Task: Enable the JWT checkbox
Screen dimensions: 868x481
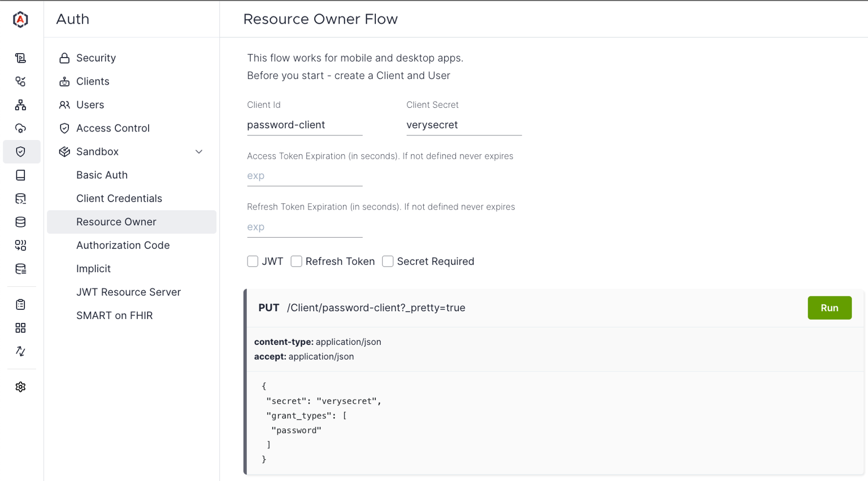Action: point(253,261)
